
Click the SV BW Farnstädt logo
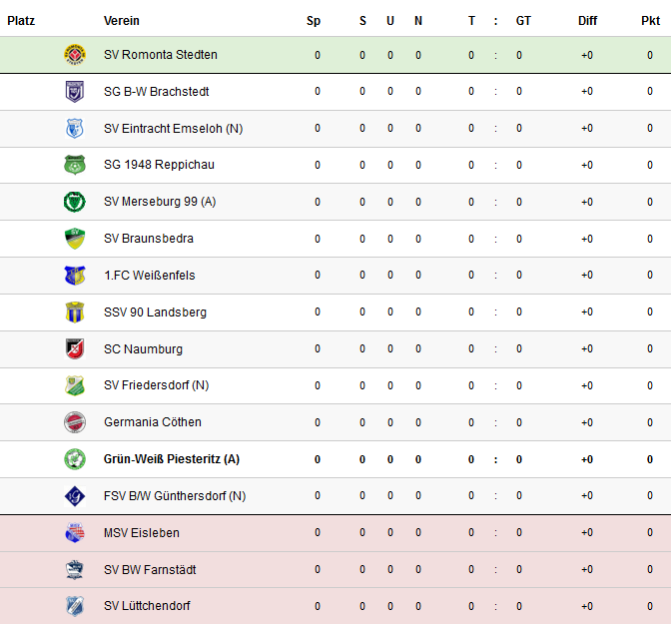(75, 569)
